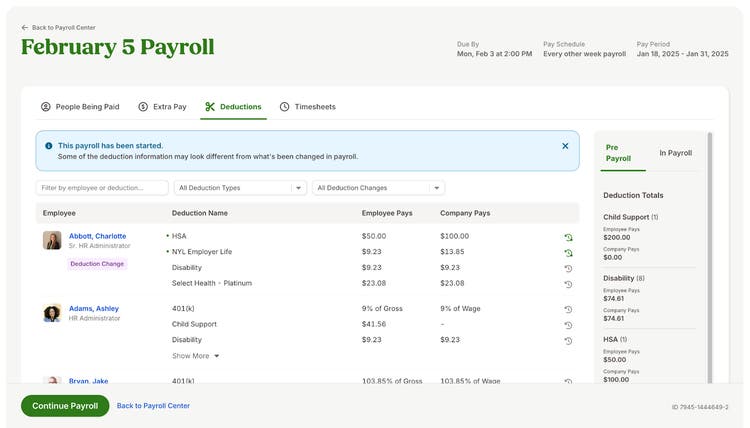This screenshot has width=750, height=428.
Task: Click the Continue Payroll button
Action: coord(65,406)
